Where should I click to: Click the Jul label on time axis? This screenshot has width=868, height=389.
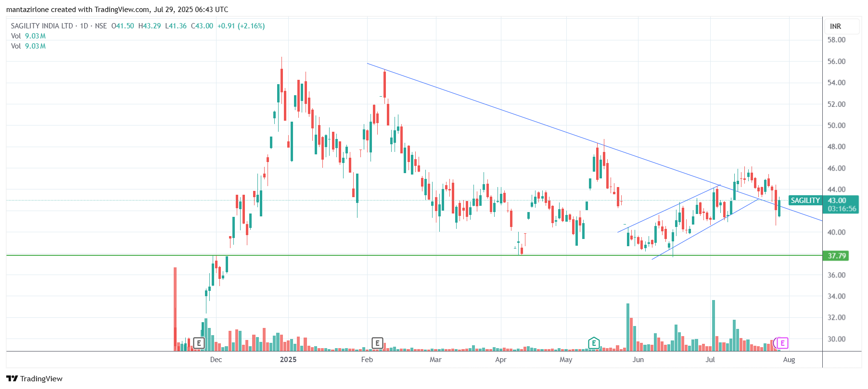(710, 360)
